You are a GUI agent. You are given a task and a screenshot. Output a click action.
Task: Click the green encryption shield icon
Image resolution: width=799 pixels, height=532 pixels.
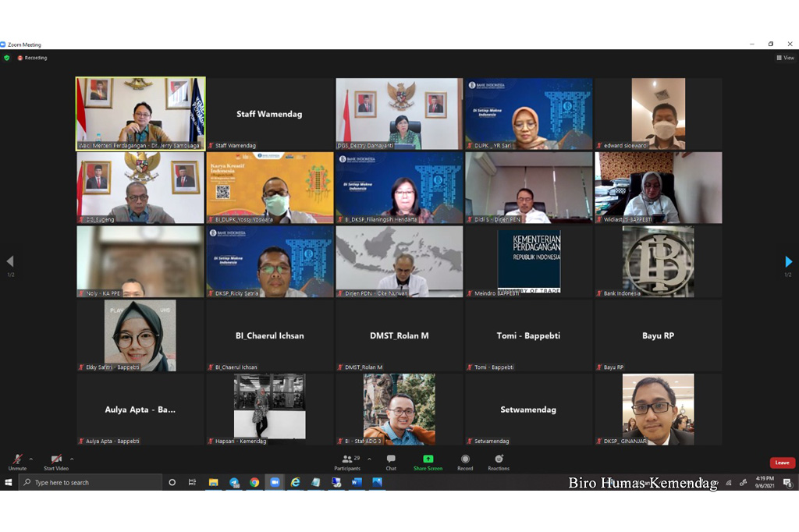6,58
